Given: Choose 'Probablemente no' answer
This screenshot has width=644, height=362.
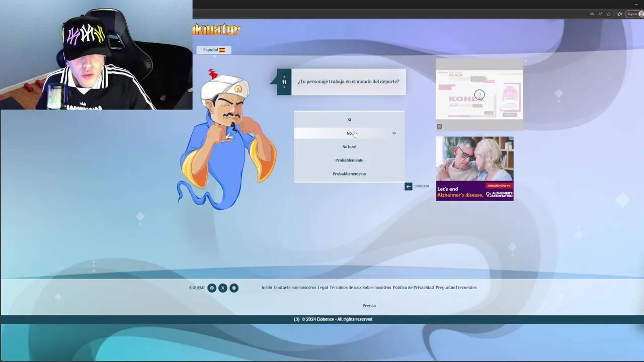Looking at the screenshot, I should (349, 174).
